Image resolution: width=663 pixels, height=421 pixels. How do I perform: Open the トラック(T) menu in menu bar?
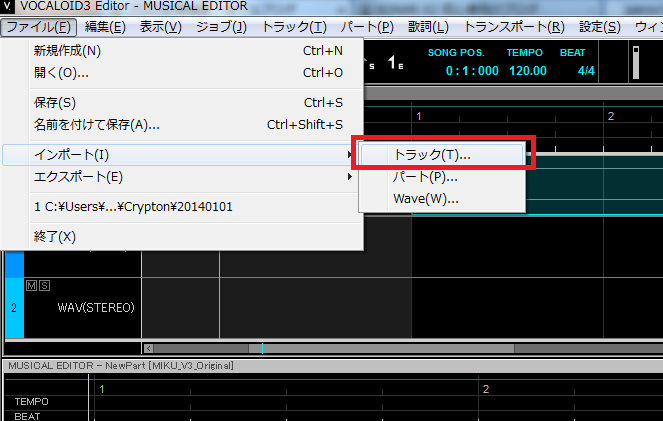294,27
